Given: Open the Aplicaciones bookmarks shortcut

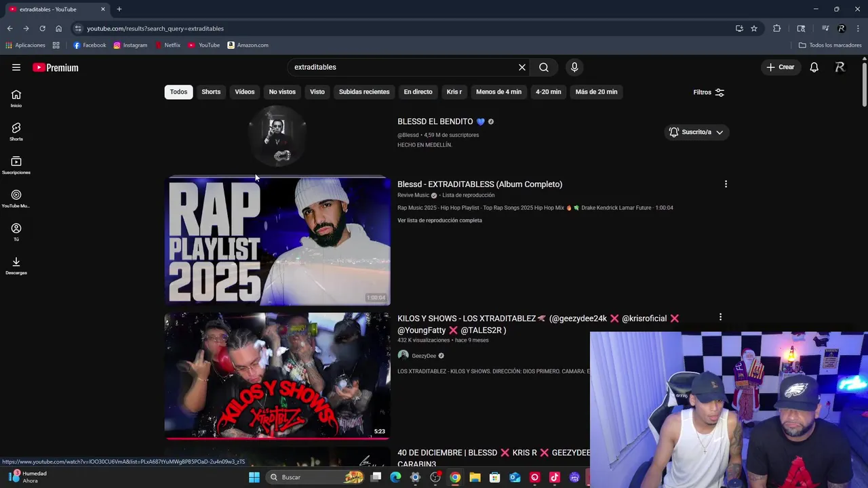Looking at the screenshot, I should pyautogui.click(x=25, y=45).
